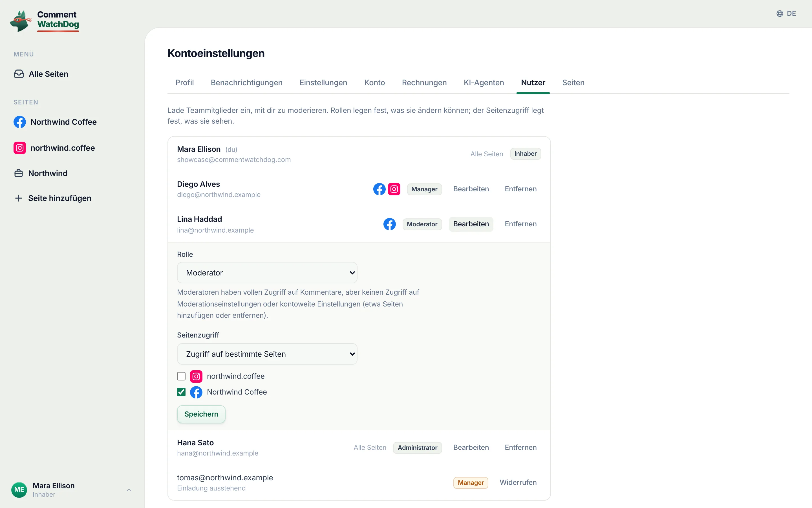
Task: Switch to the Seiten tab
Action: [573, 83]
